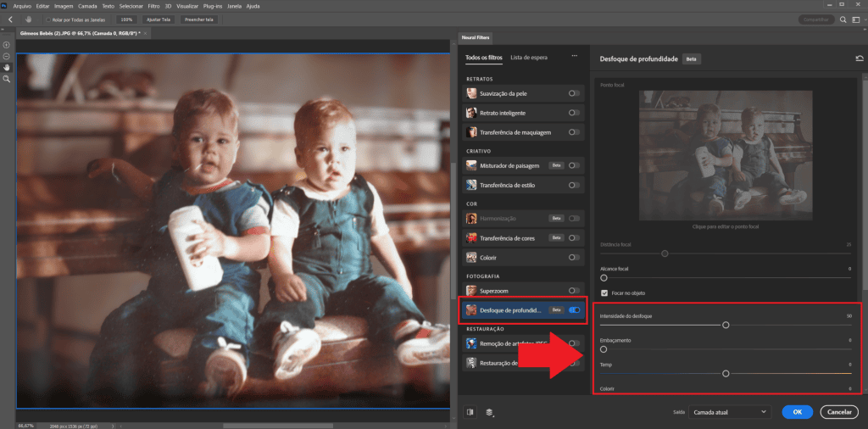Click the Remoção de artefatos JPEG icon

tap(471, 343)
